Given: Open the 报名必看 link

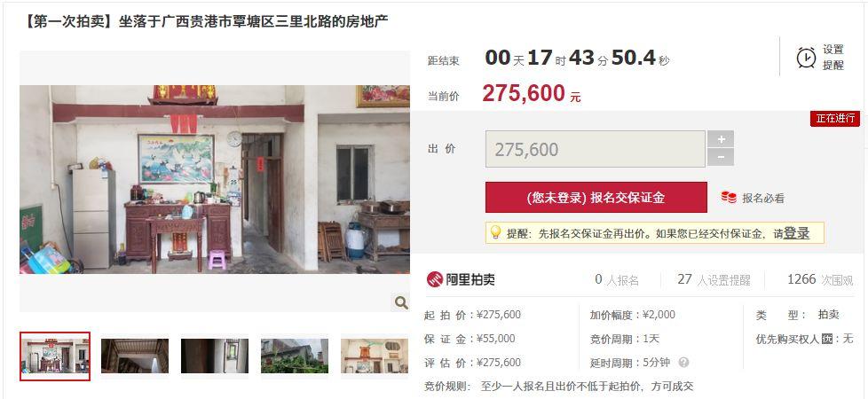Looking at the screenshot, I should pos(762,198).
